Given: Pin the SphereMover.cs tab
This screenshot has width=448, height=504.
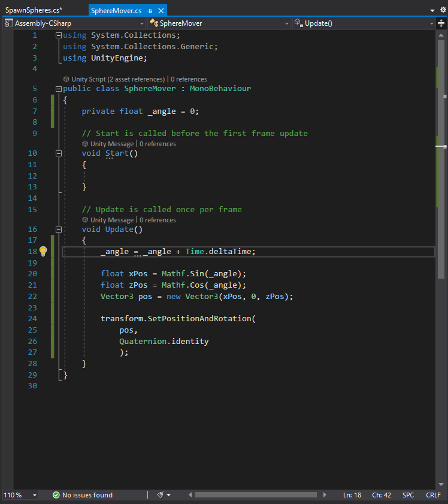Looking at the screenshot, I should click(150, 11).
